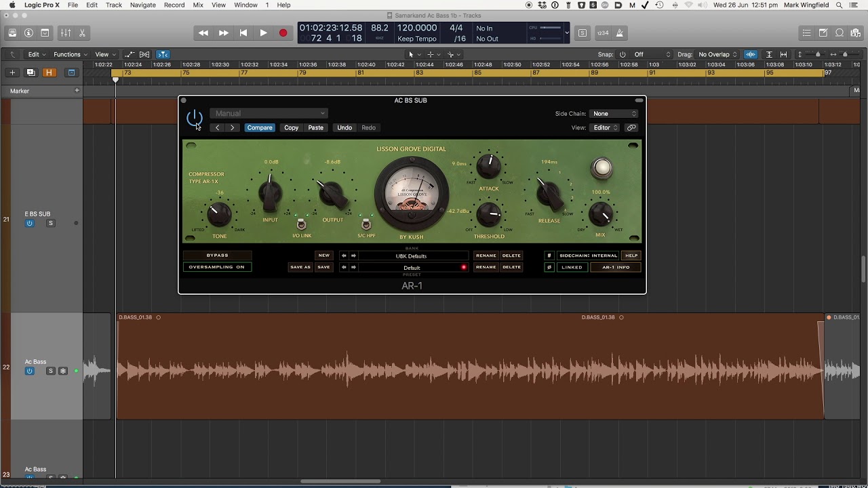Open the File menu
Viewport: 868px width, 488px height.
pos(73,5)
